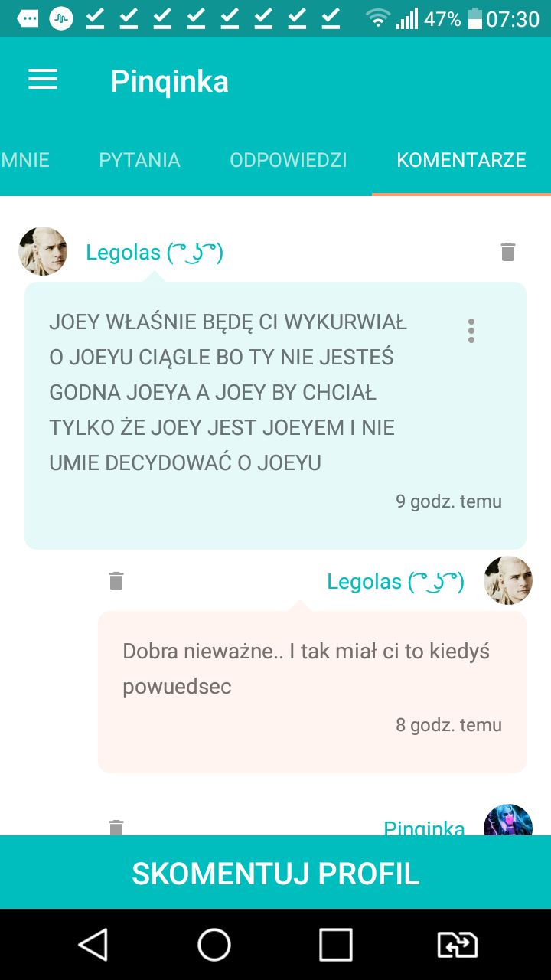Tap Android back navigation button
The height and width of the screenshot is (980, 551).
93,945
